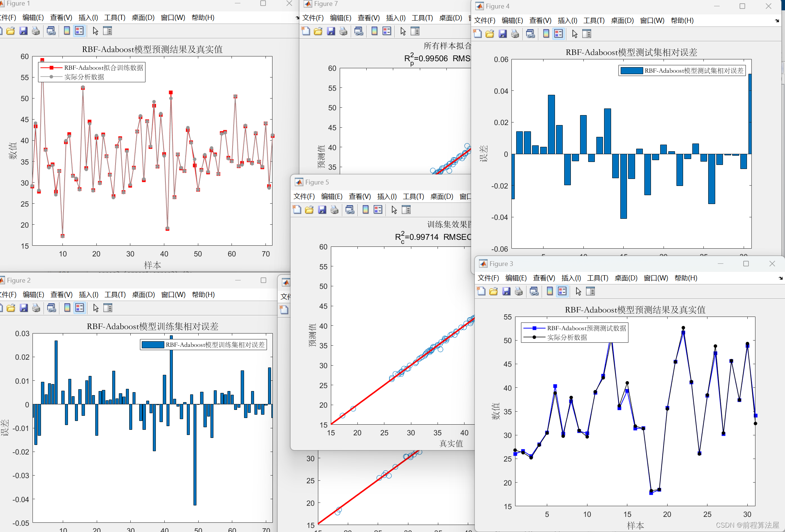Screen dimensions: 785x532
Task: Print Figure 2 via the printer icon
Action: point(36,308)
